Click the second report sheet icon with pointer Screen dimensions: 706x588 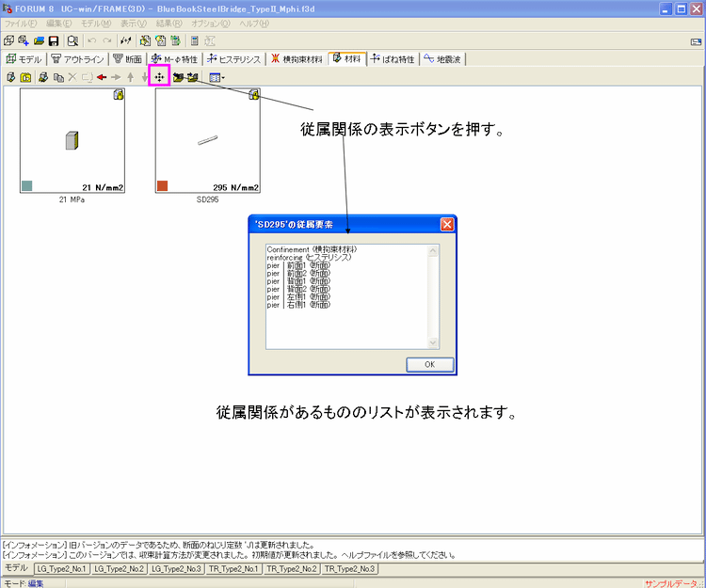pyautogui.click(x=160, y=41)
